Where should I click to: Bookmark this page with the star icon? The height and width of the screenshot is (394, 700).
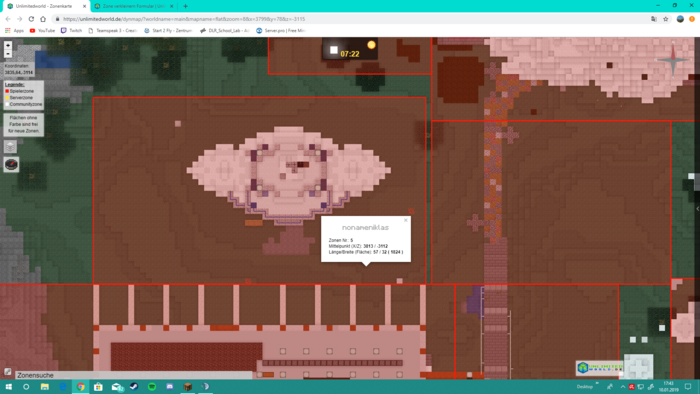(x=666, y=19)
